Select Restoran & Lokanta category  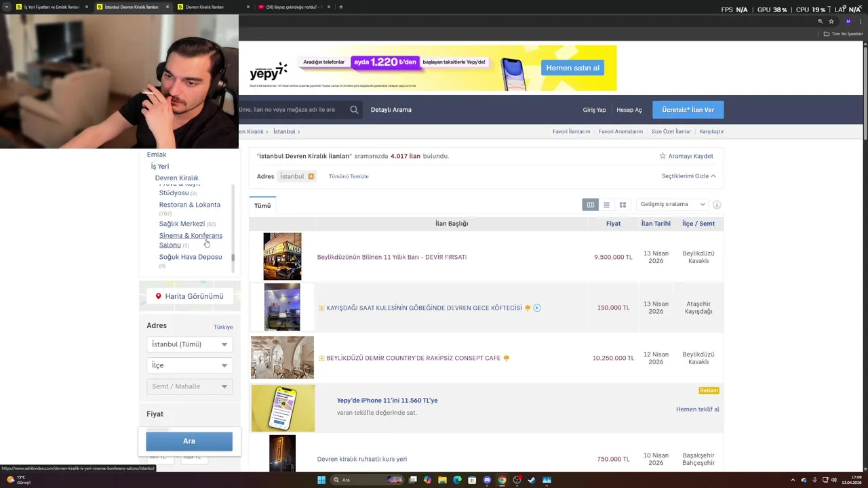click(x=190, y=205)
